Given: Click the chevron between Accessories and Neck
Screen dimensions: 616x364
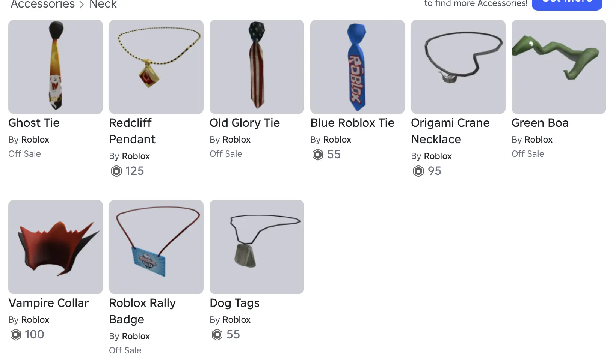Looking at the screenshot, I should [x=82, y=5].
